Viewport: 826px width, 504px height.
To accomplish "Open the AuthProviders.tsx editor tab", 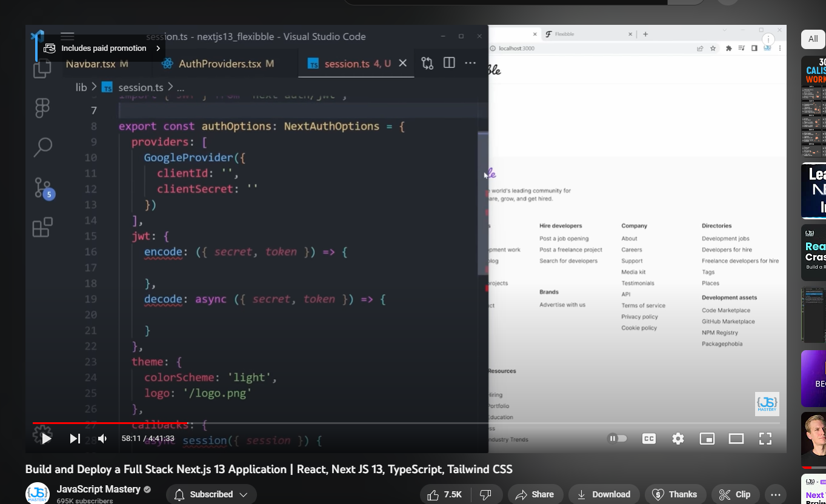I will tap(219, 64).
